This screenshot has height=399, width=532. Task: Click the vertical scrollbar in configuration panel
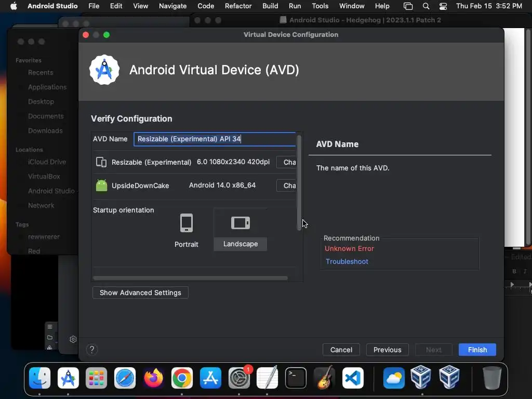(299, 183)
